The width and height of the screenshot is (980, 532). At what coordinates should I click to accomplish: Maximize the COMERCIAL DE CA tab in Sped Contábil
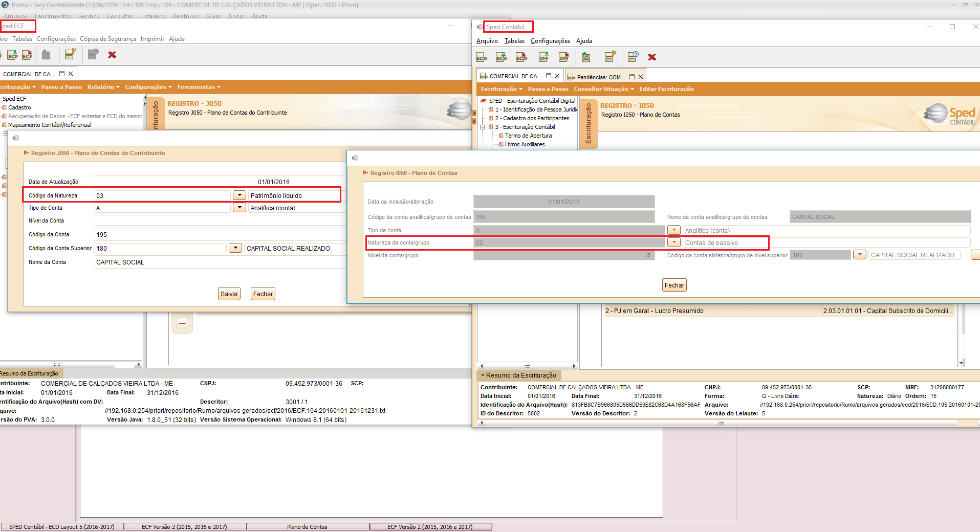click(549, 76)
